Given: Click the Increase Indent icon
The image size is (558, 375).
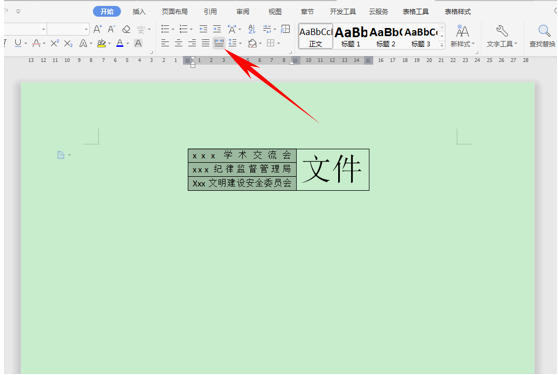Looking at the screenshot, I should point(217,29).
